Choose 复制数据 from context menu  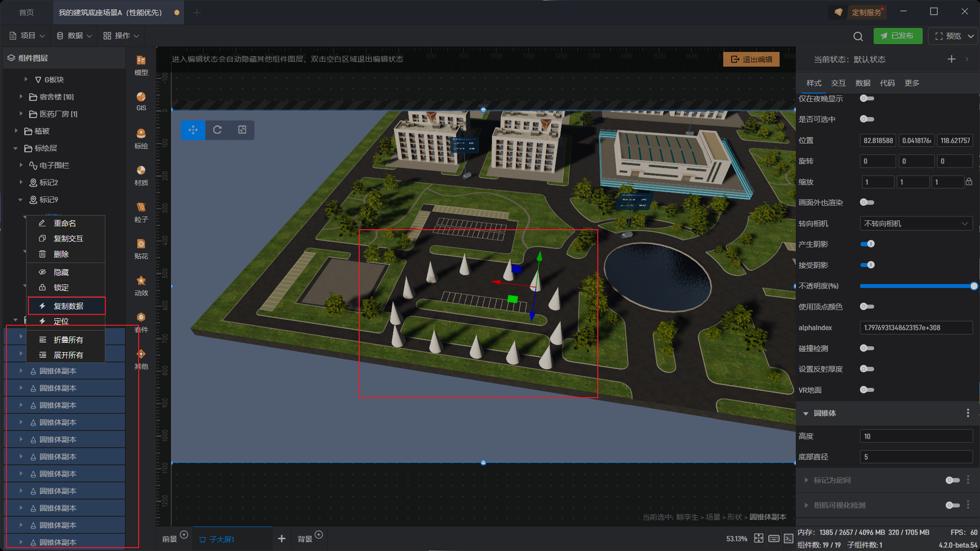[x=68, y=306]
